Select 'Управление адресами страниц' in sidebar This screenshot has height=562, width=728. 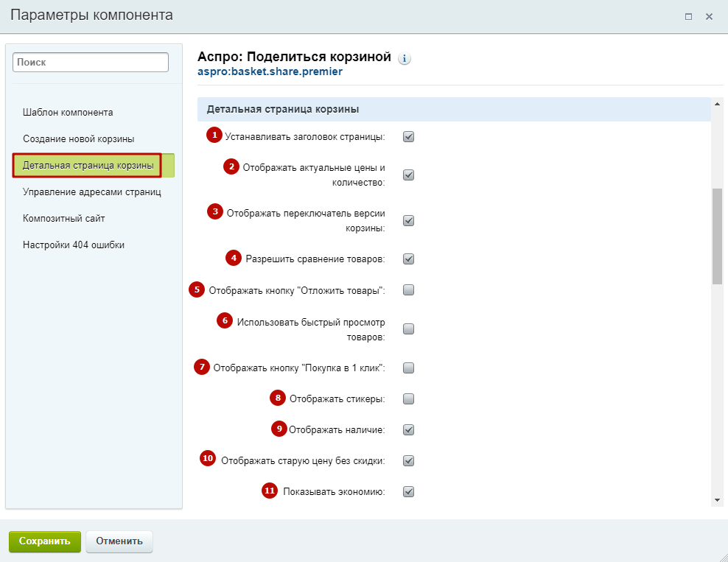(x=92, y=192)
